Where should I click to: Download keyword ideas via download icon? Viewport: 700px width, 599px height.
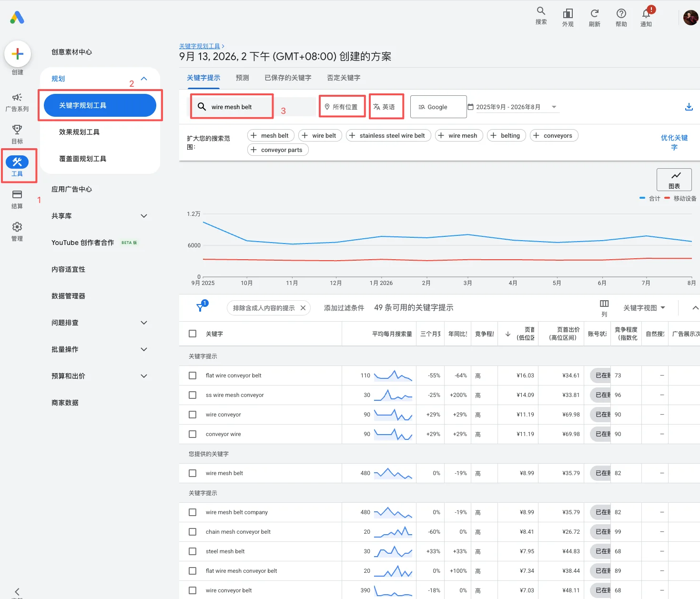pos(689,107)
